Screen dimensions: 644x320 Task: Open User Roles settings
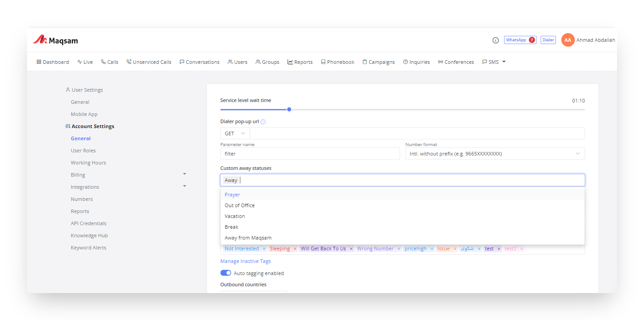(83, 151)
